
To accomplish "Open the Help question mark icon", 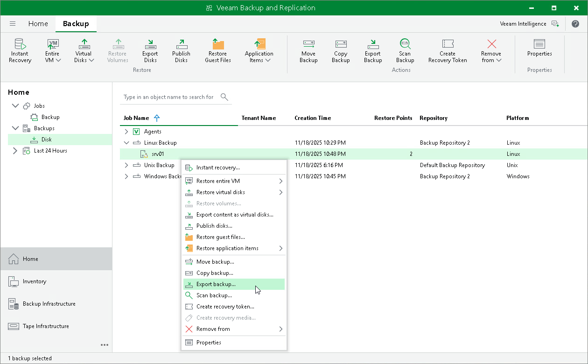I will click(x=575, y=24).
